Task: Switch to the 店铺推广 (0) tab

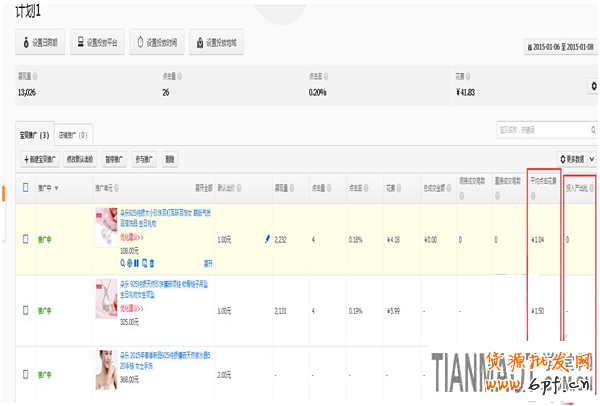Action: 73,134
